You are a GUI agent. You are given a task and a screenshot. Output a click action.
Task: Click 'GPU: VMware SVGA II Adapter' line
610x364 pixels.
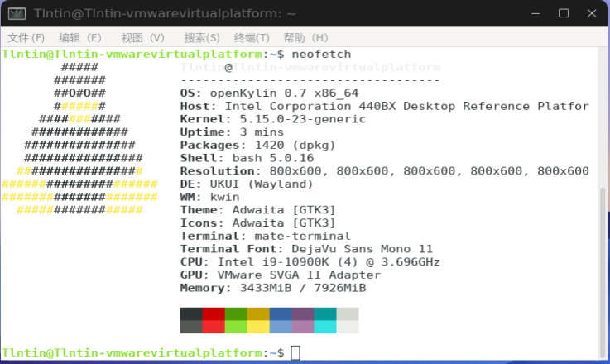pos(280,275)
